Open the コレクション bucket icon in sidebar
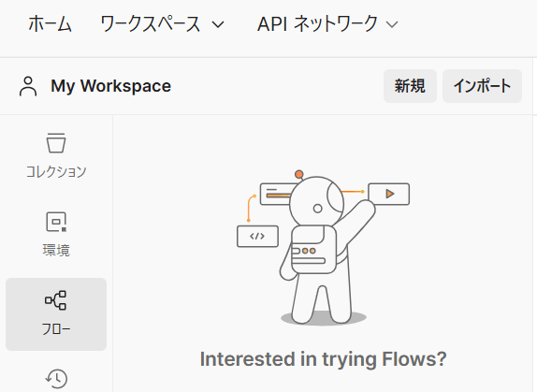 [x=56, y=143]
